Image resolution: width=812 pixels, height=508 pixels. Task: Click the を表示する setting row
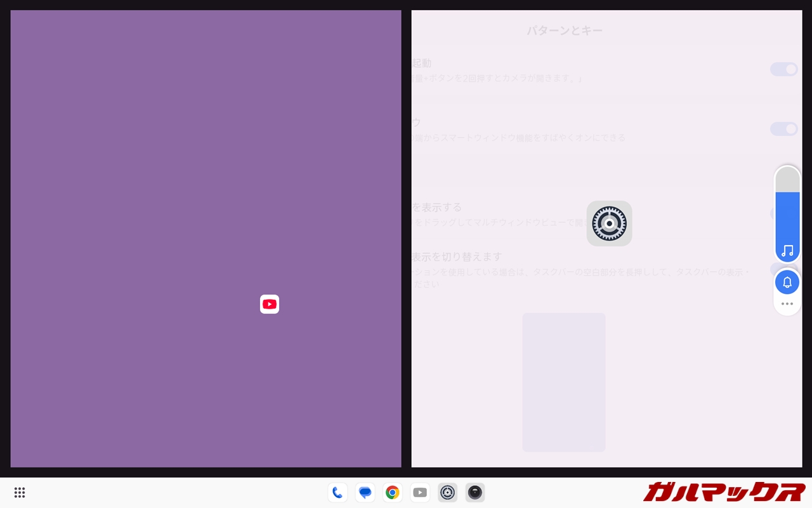click(571, 214)
